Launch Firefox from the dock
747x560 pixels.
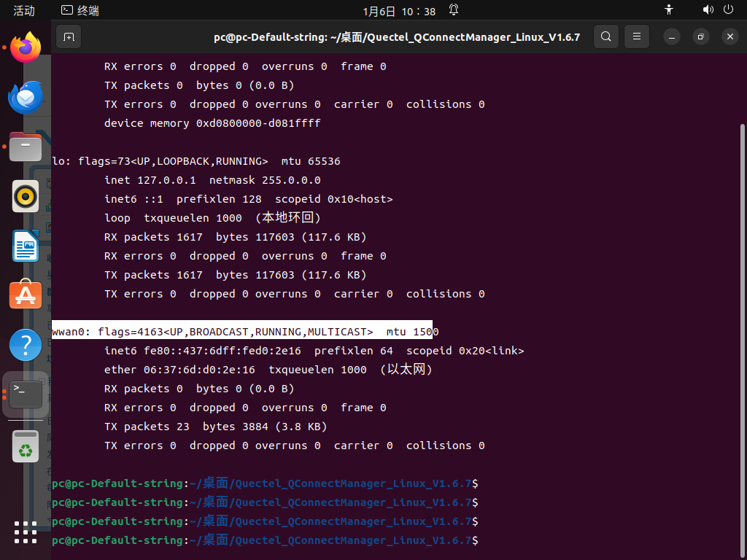26,47
